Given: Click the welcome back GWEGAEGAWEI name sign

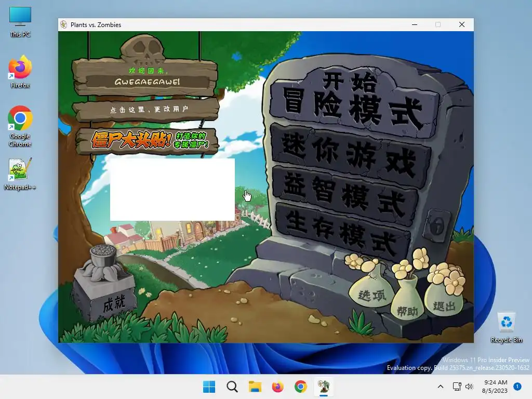Looking at the screenshot, I should pos(145,77).
